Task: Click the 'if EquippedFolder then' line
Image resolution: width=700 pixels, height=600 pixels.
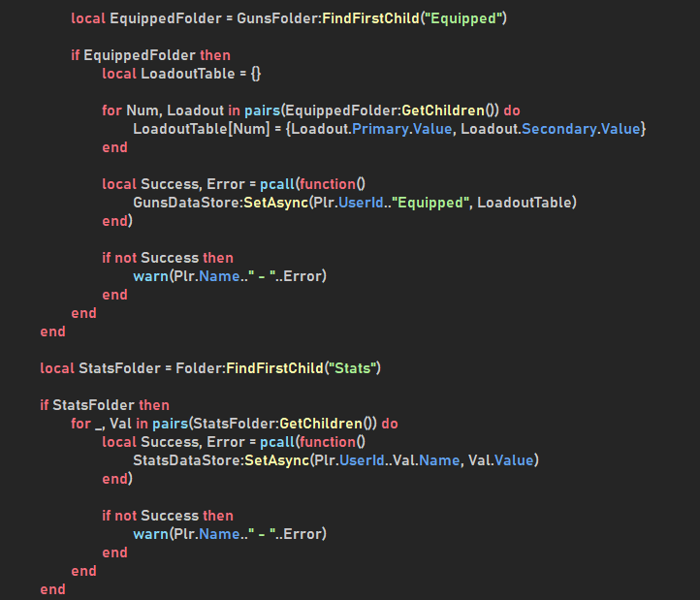Action: point(151,55)
